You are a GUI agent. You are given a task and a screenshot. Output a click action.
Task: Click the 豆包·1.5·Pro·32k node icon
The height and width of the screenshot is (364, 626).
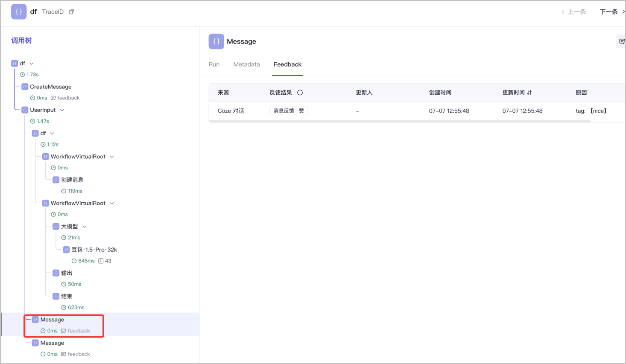coord(66,250)
